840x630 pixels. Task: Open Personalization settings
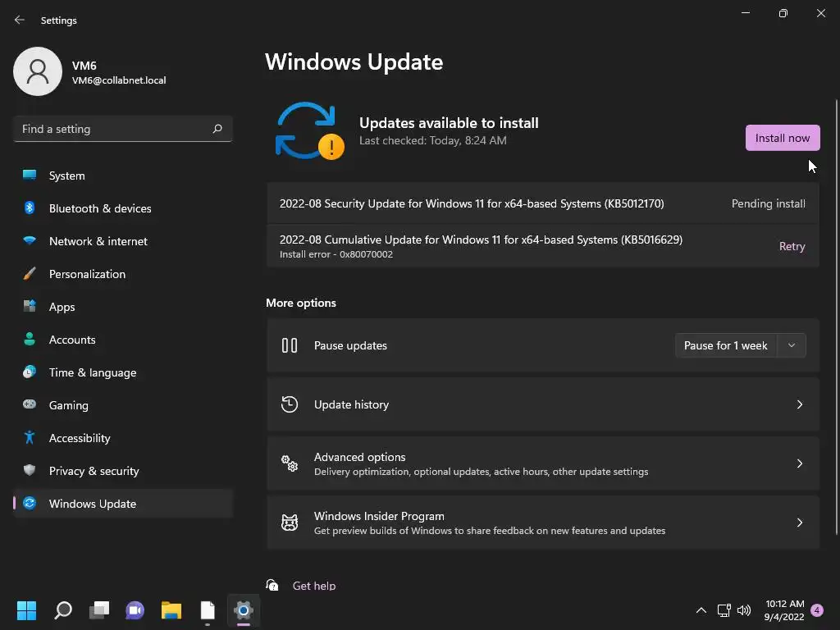pos(123,274)
